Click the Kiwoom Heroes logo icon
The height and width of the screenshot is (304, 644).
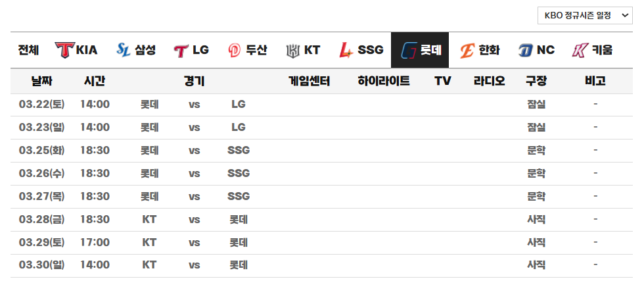(580, 50)
